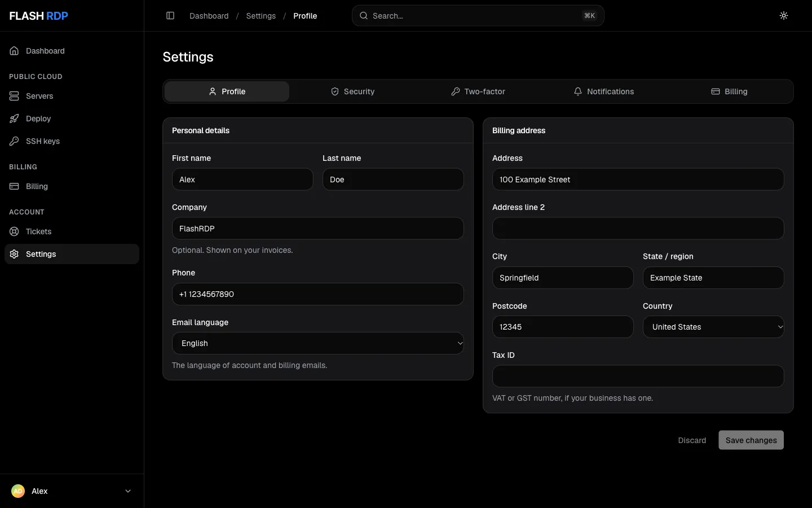Open the Email language dropdown
This screenshot has width=812, height=508.
[318, 343]
